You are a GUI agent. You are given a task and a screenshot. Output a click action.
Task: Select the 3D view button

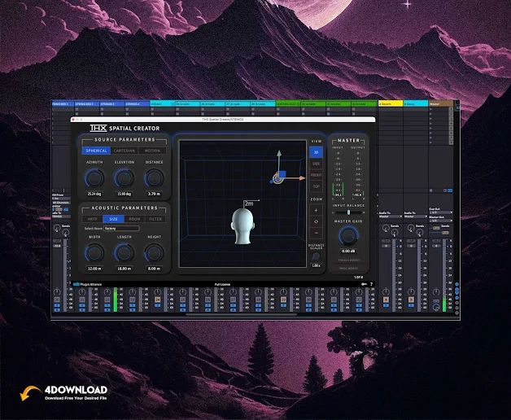click(x=316, y=152)
